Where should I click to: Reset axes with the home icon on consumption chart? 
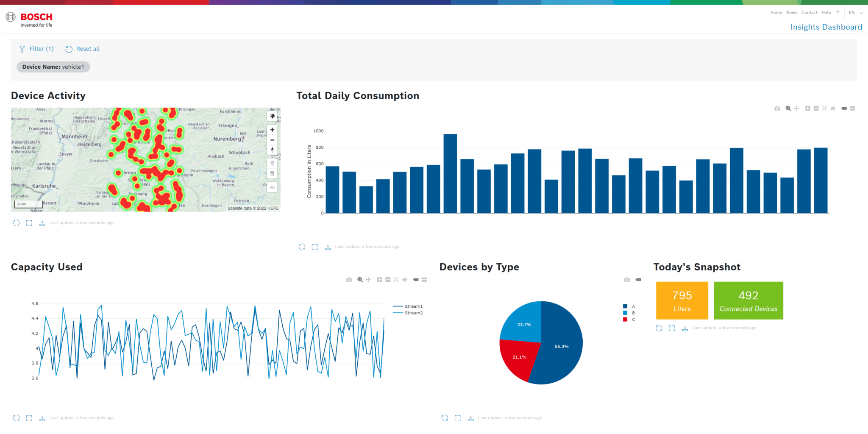(832, 108)
